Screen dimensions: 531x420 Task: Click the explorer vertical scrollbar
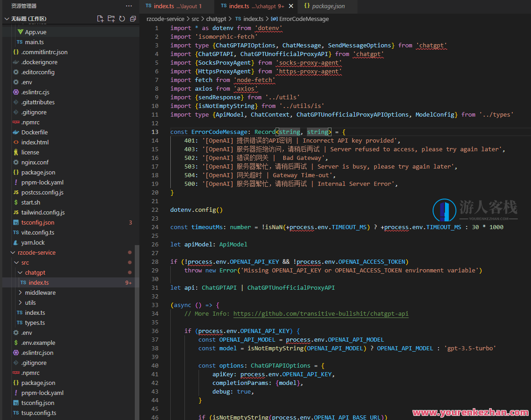click(x=137, y=332)
